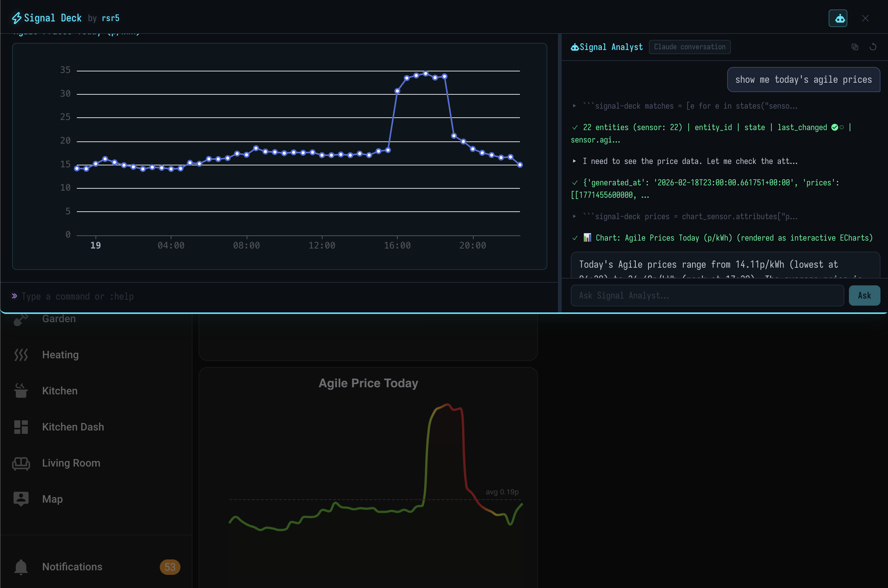Screen dimensions: 888x588
Task: Click the restart conversation circular-arrow icon
Action: [x=873, y=47]
